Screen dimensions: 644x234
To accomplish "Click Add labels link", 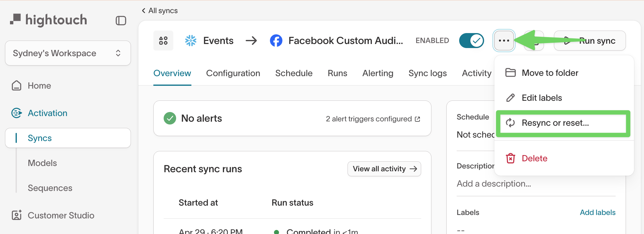I will 597,212.
